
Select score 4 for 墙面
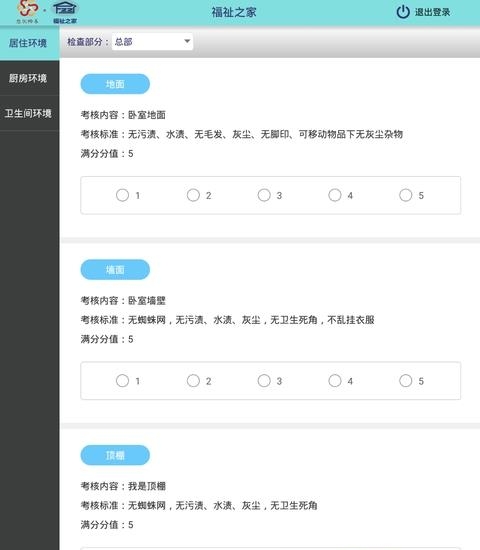click(x=335, y=381)
